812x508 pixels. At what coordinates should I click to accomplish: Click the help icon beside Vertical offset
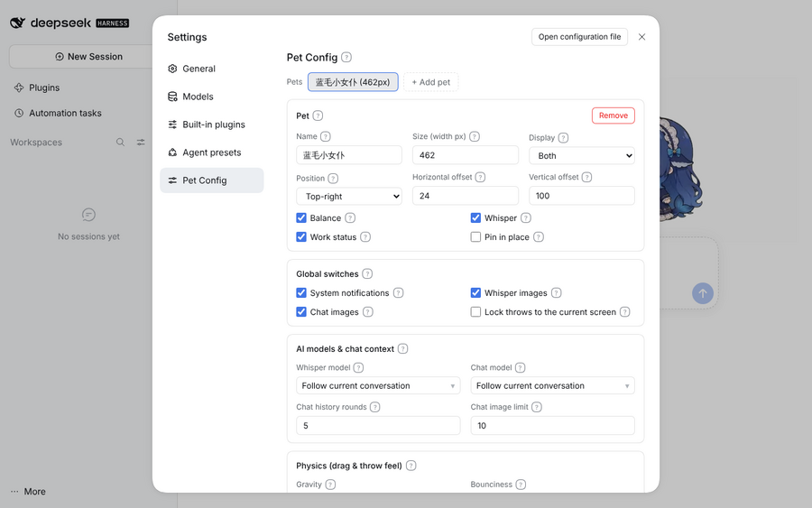click(x=586, y=177)
